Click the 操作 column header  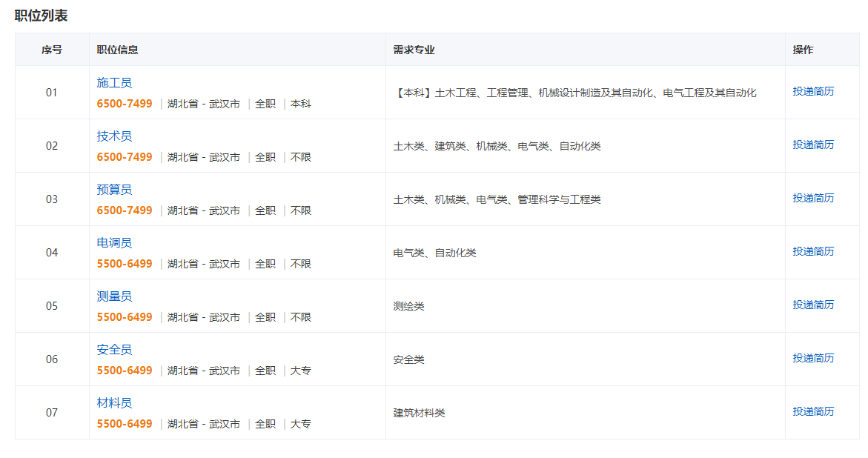click(x=803, y=50)
